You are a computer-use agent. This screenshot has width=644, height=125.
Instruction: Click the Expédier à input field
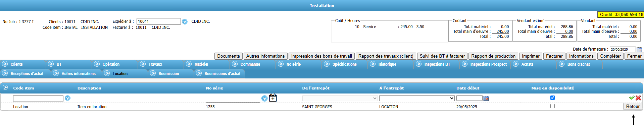[x=159, y=21]
